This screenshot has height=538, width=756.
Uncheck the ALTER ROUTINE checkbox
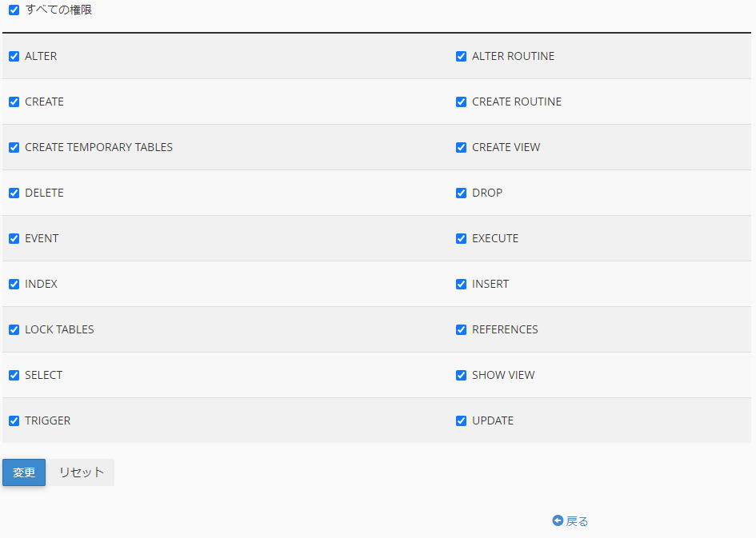click(461, 57)
